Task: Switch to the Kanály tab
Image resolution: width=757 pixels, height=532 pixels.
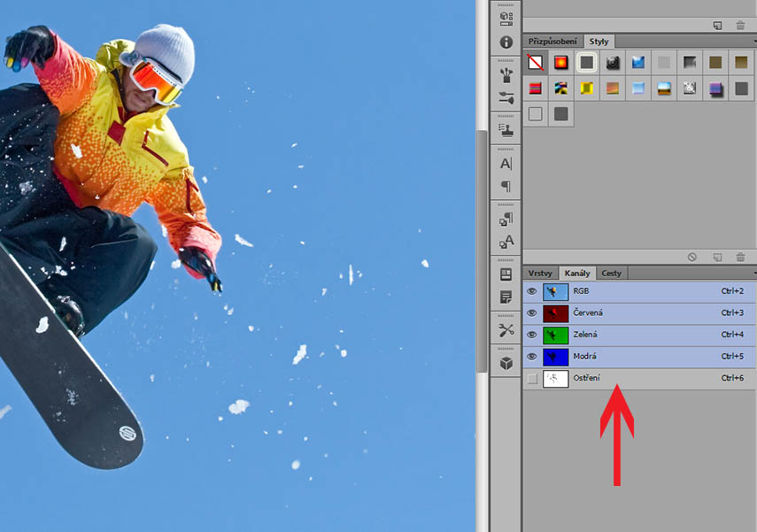Action: [577, 274]
